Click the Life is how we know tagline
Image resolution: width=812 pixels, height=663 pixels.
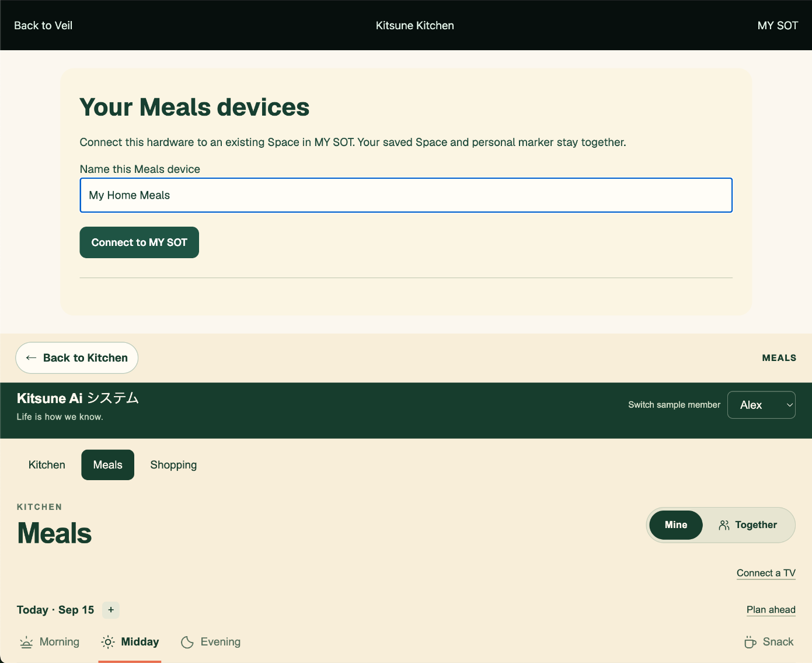point(60,416)
